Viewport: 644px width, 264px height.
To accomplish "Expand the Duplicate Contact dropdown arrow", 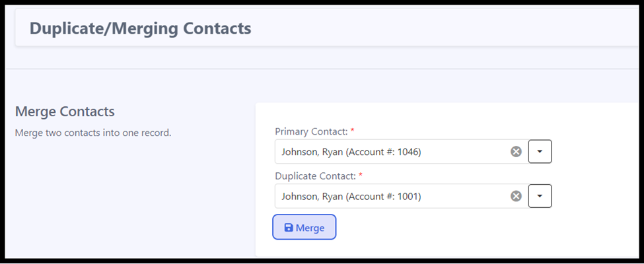I will click(x=540, y=196).
